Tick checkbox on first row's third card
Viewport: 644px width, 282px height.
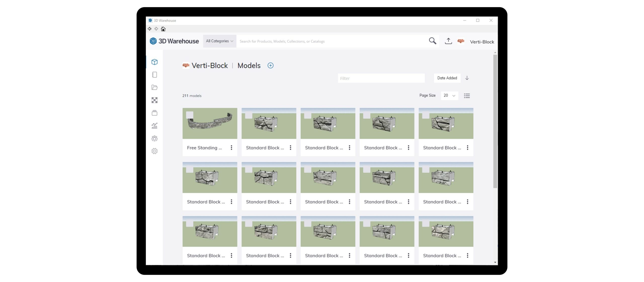coord(308,115)
